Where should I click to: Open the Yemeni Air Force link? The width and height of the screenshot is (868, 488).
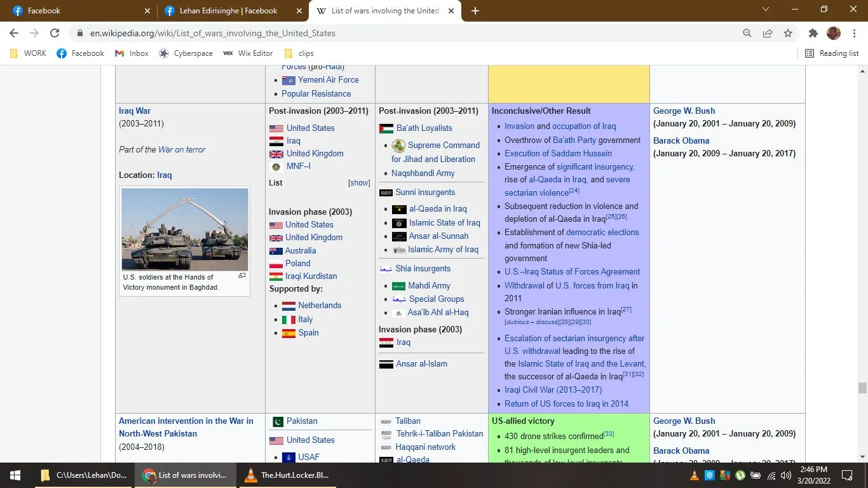click(x=329, y=79)
